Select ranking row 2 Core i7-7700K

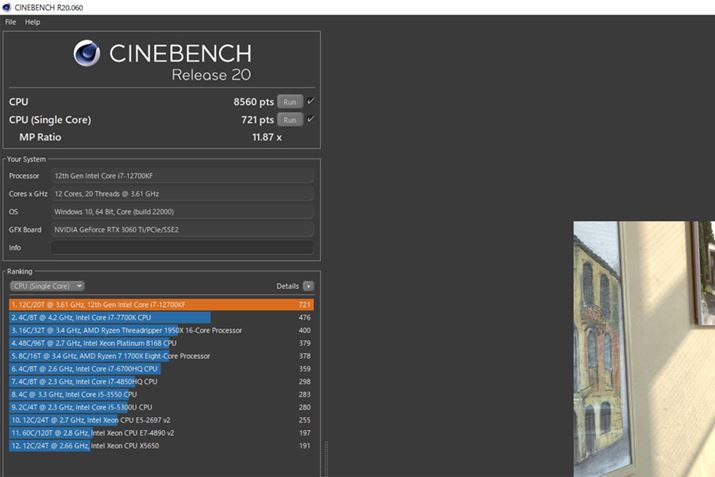(x=161, y=317)
